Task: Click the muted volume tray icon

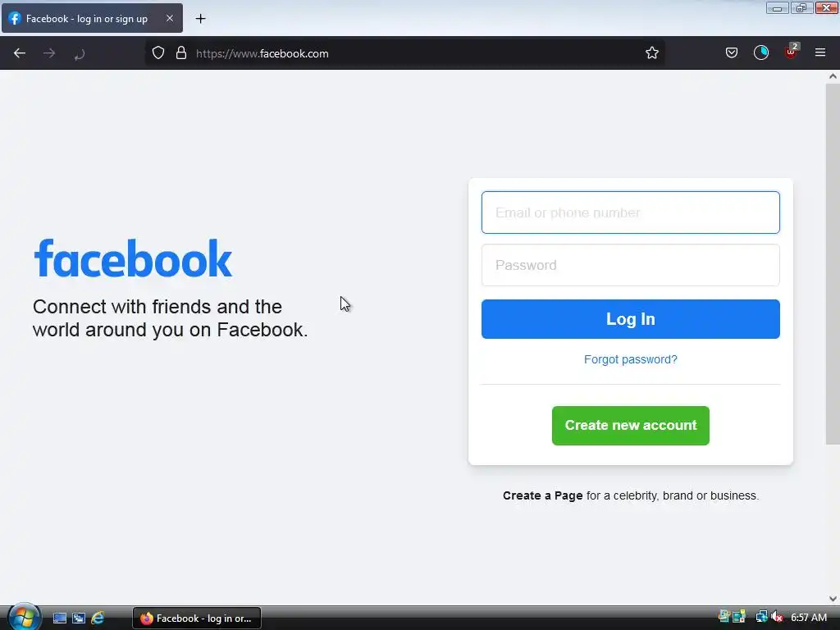Action: [778, 617]
